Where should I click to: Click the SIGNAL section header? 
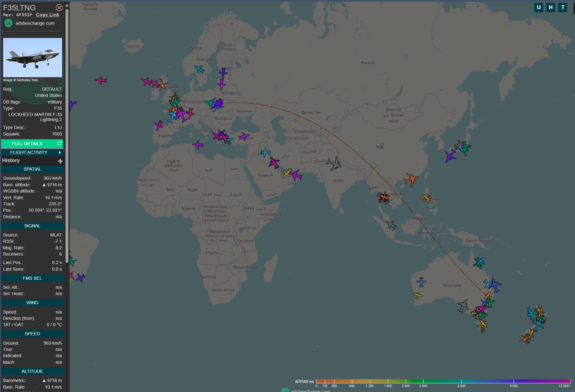click(x=33, y=226)
